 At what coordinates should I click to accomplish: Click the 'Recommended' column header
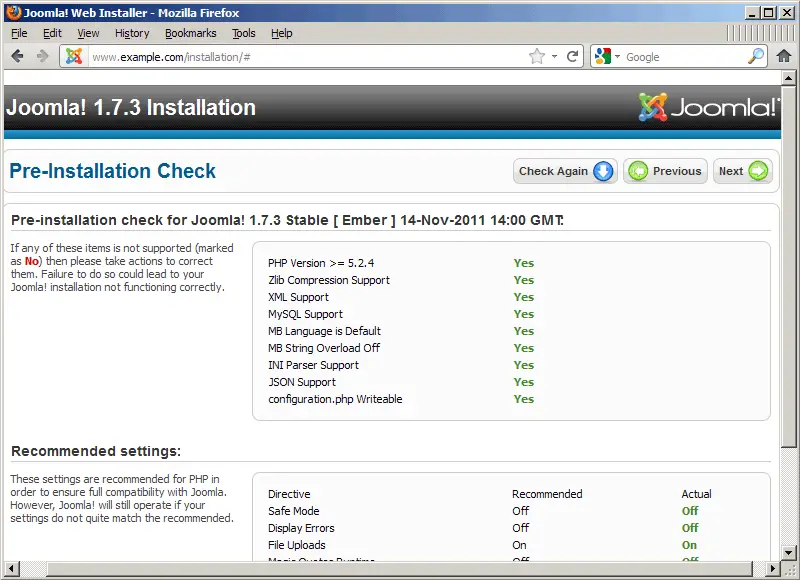pos(547,494)
